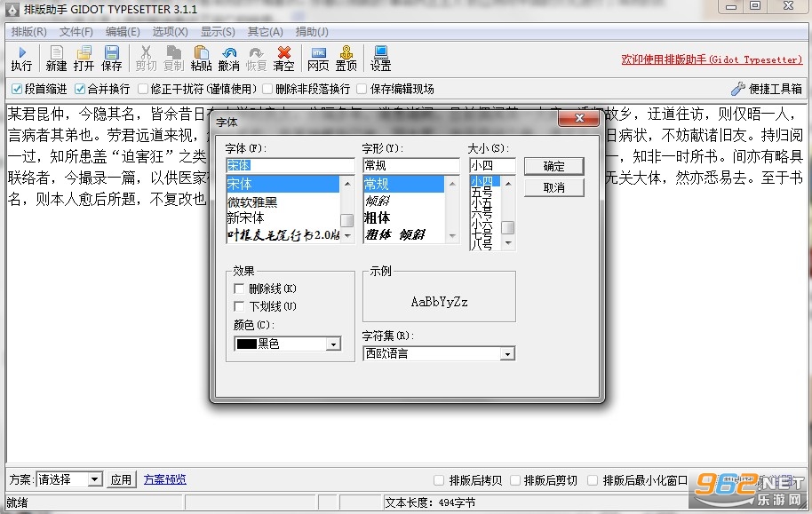Undo last action with 撤消
The height and width of the screenshot is (514, 812).
coord(228,59)
